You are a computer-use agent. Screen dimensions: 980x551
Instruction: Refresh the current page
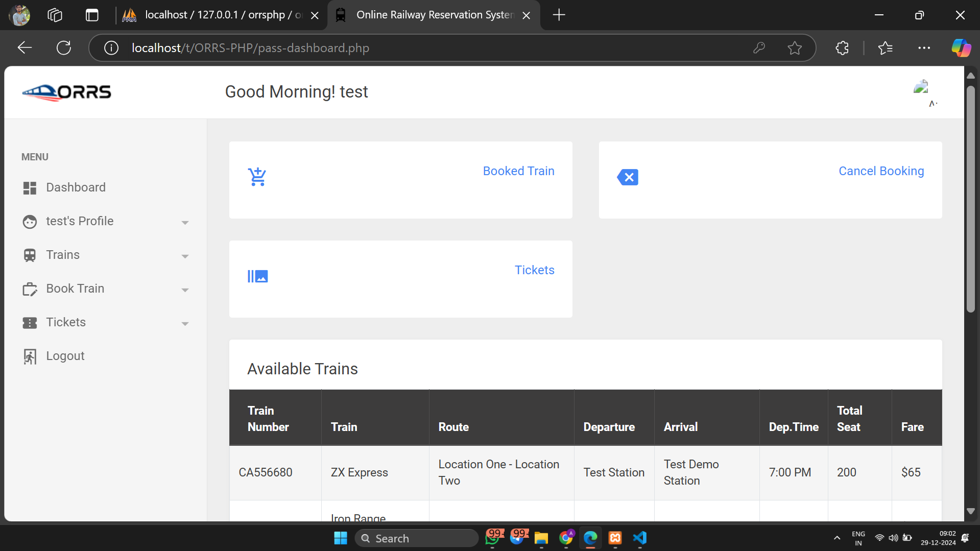pyautogui.click(x=64, y=48)
